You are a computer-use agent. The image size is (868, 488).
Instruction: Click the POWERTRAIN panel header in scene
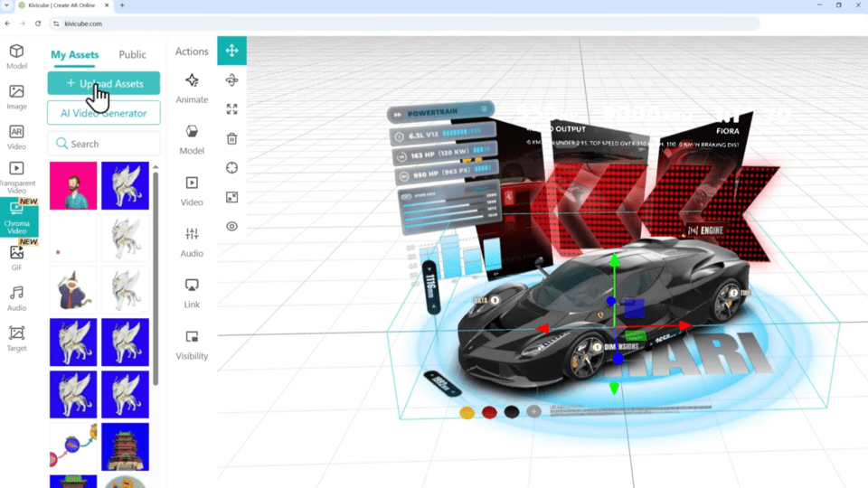point(441,112)
